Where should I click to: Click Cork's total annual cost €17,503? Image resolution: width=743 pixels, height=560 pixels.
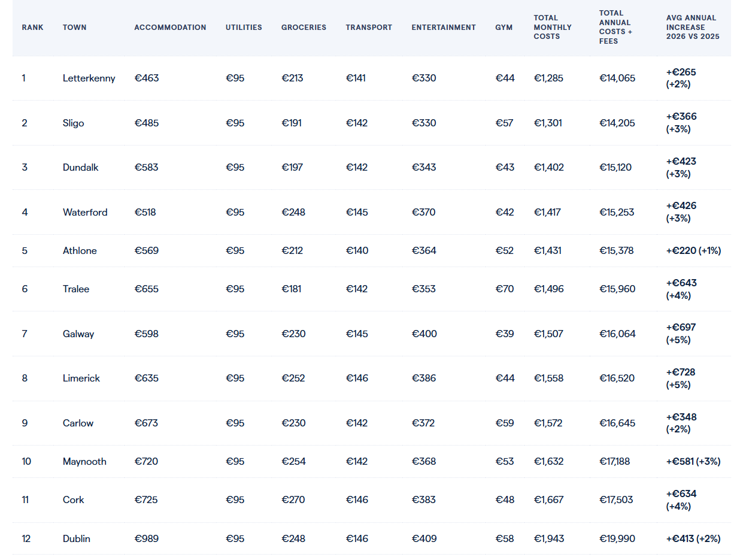616,500
